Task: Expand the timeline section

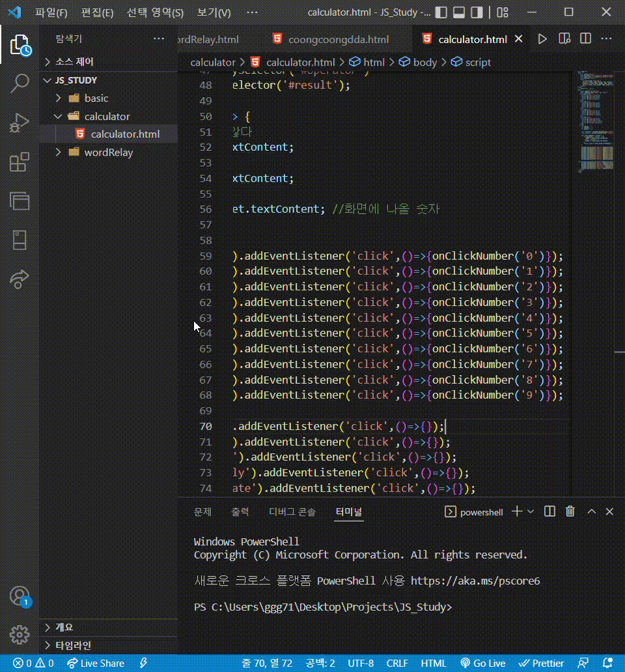Action: (108, 645)
